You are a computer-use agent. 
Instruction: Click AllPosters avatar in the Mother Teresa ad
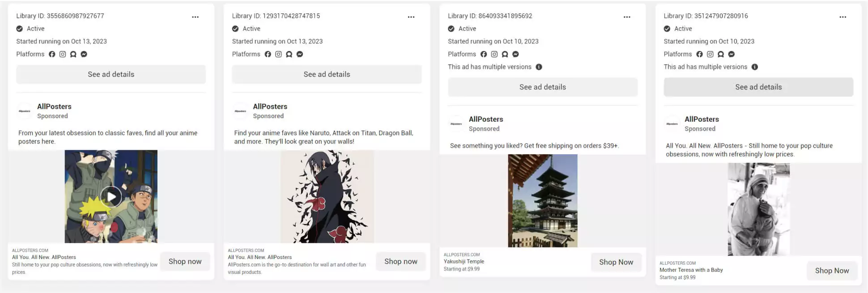pos(672,124)
